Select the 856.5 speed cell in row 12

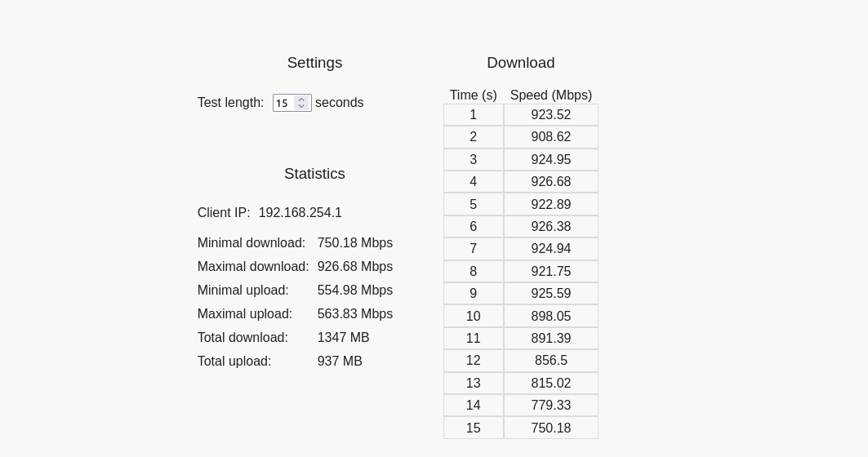551,360
